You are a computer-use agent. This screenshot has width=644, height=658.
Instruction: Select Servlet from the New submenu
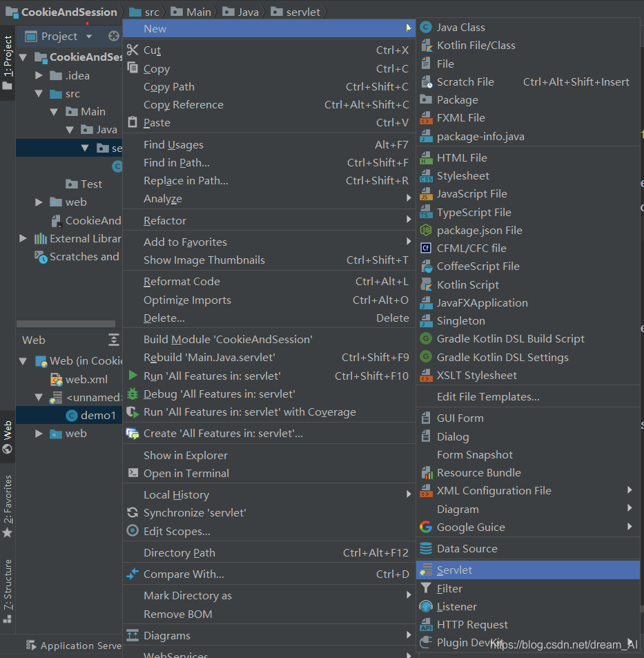click(528, 570)
